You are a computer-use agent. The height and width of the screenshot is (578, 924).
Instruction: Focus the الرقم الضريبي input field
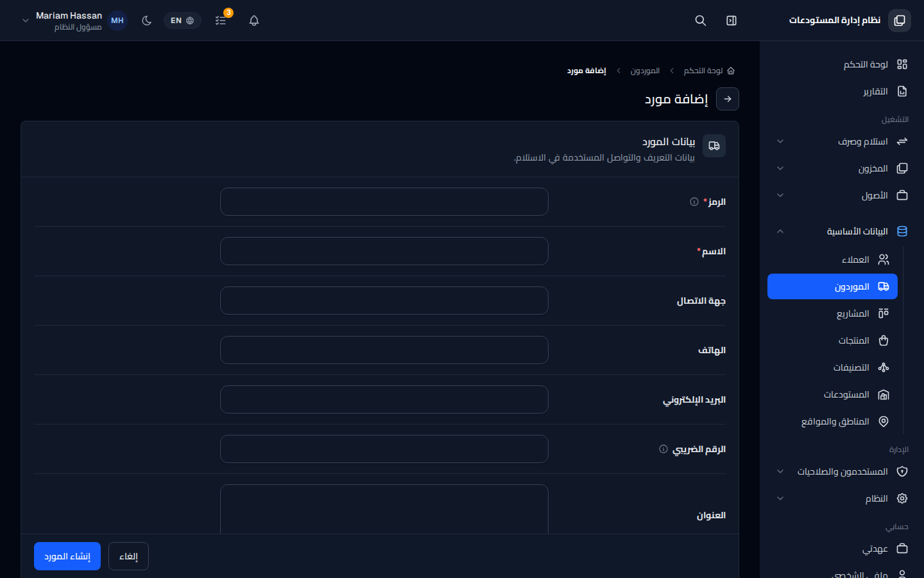pos(384,449)
